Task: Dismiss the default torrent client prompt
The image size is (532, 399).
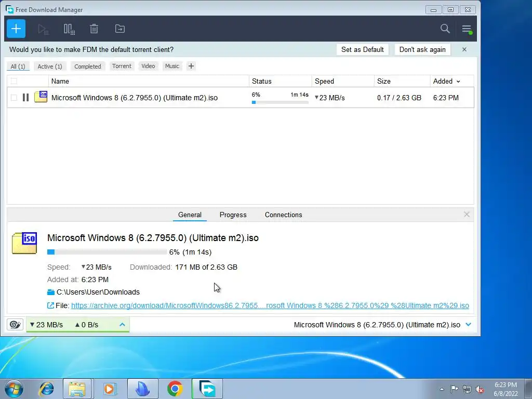Action: point(464,49)
